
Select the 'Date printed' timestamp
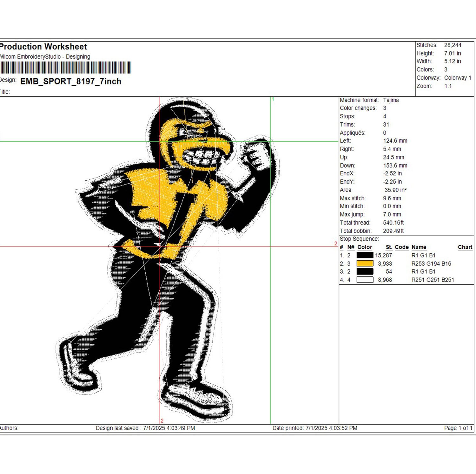pos(315,428)
